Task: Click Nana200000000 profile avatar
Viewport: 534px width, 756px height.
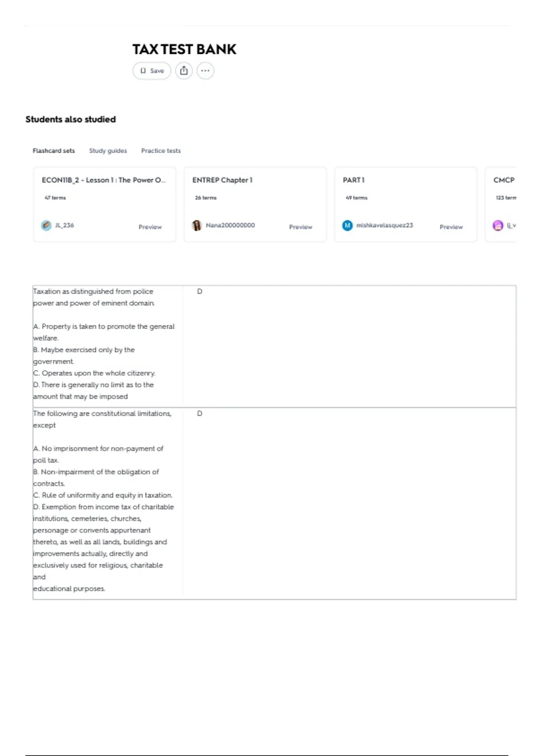Action: coord(197,225)
